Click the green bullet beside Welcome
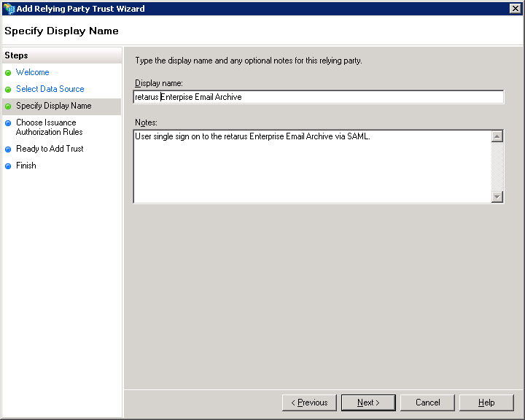The width and height of the screenshot is (525, 420). [8, 73]
